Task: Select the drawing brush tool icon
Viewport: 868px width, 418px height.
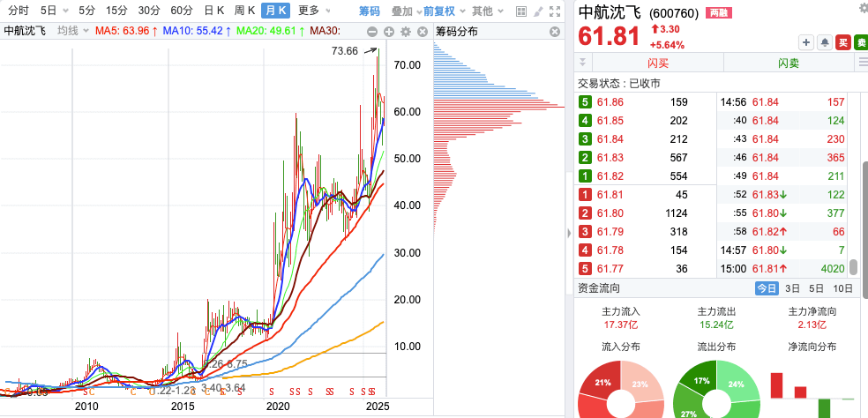Action: [537, 11]
